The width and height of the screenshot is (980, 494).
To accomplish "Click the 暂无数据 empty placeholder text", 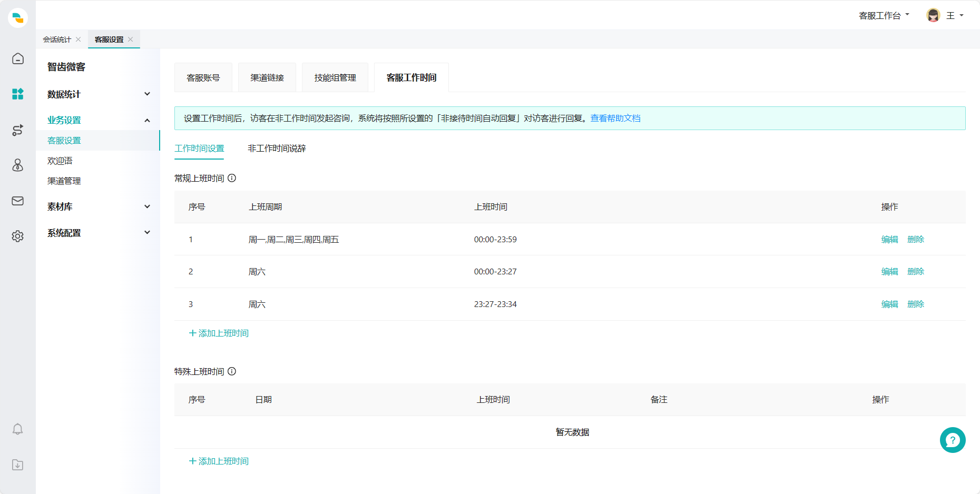I will pos(573,432).
